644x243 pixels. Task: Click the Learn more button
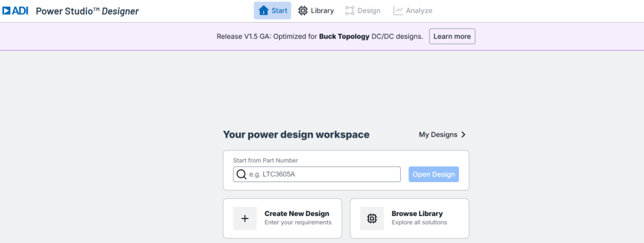click(x=452, y=36)
